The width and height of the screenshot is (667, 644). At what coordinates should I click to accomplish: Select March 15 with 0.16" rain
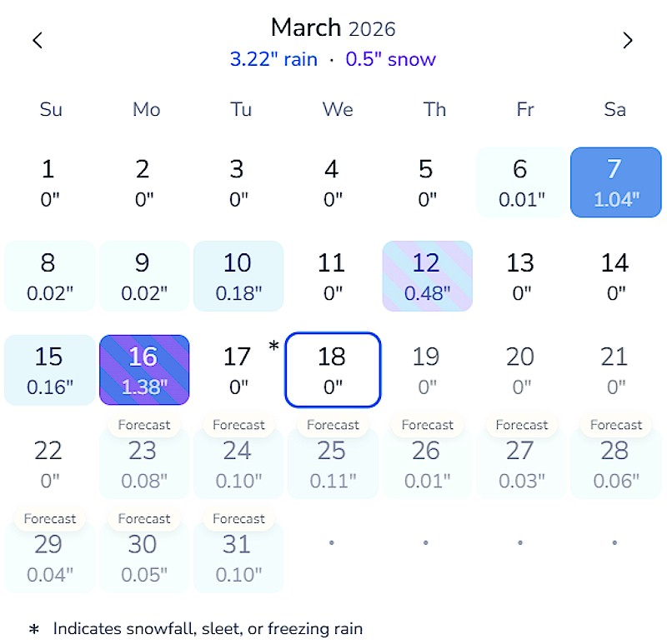[x=49, y=370]
